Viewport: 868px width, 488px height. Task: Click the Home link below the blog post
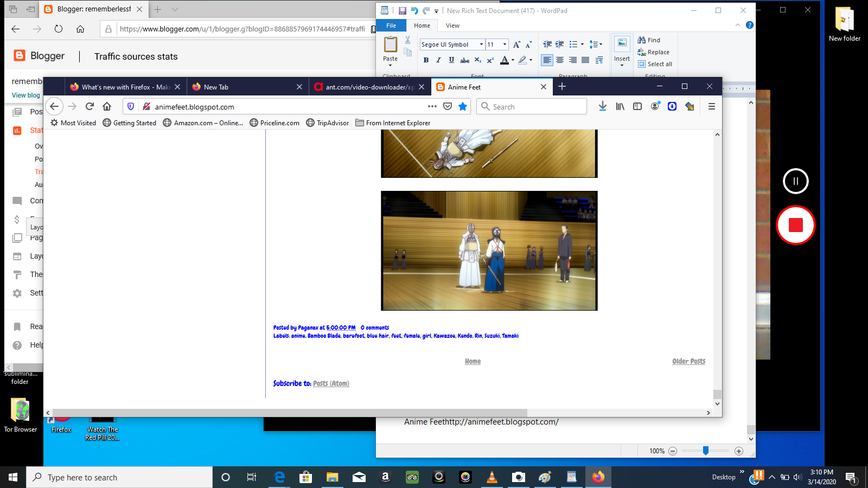(473, 361)
